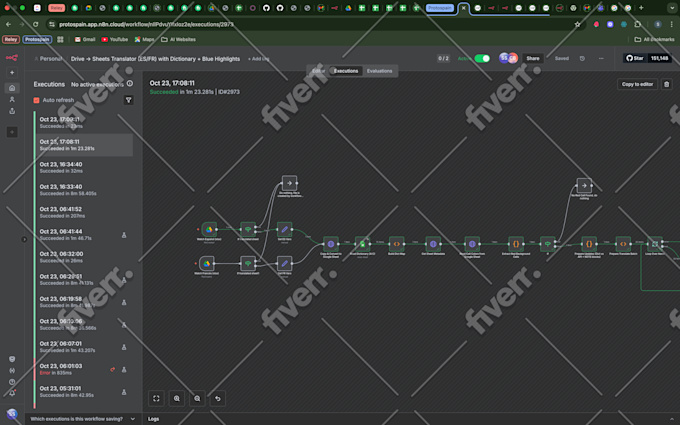Click the retry icon on errored 06:01:03 execution

point(113,369)
